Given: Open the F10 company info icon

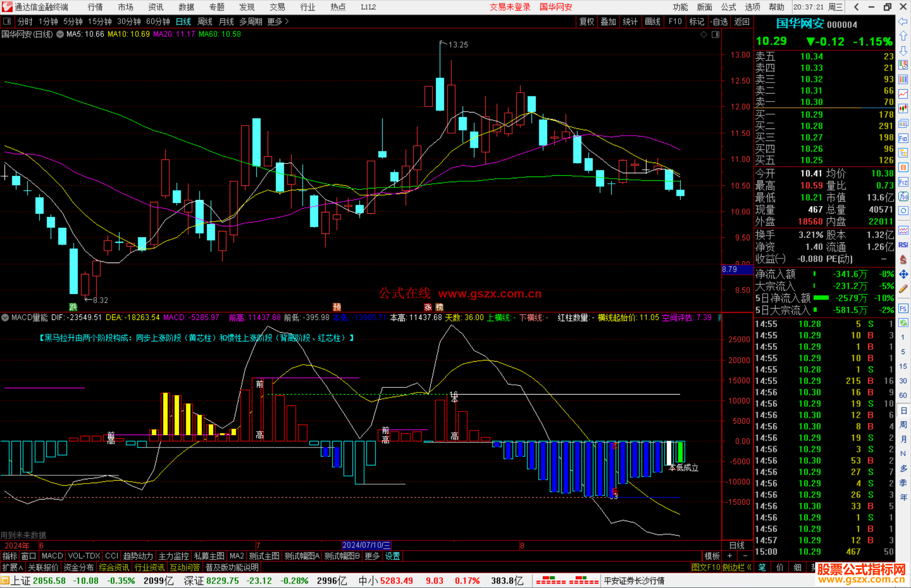Looking at the screenshot, I should [903, 138].
